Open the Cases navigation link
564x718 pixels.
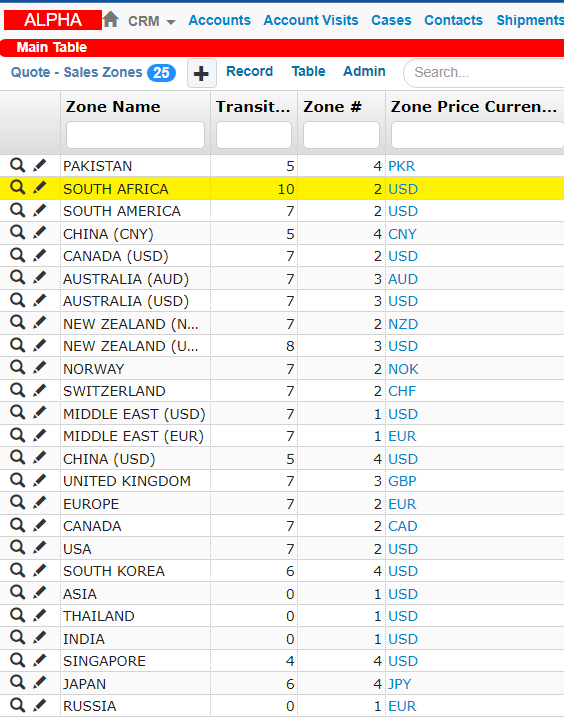391,20
